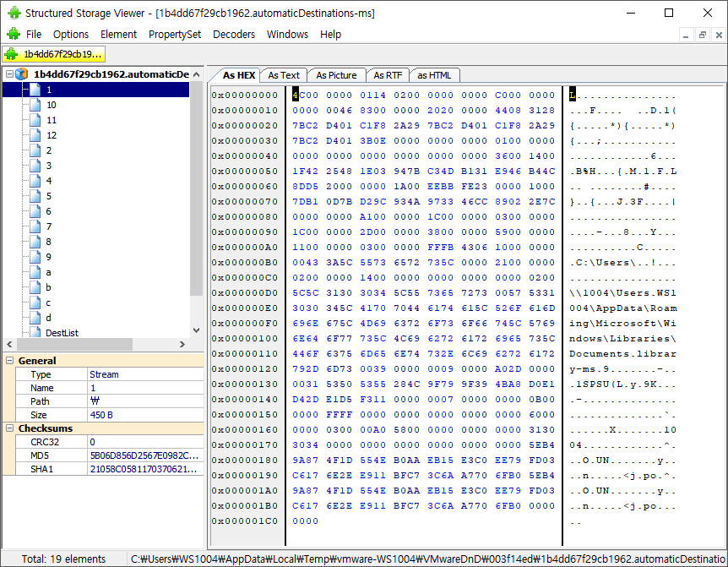
Task: Collapse the Checksums property section
Action: click(x=9, y=428)
